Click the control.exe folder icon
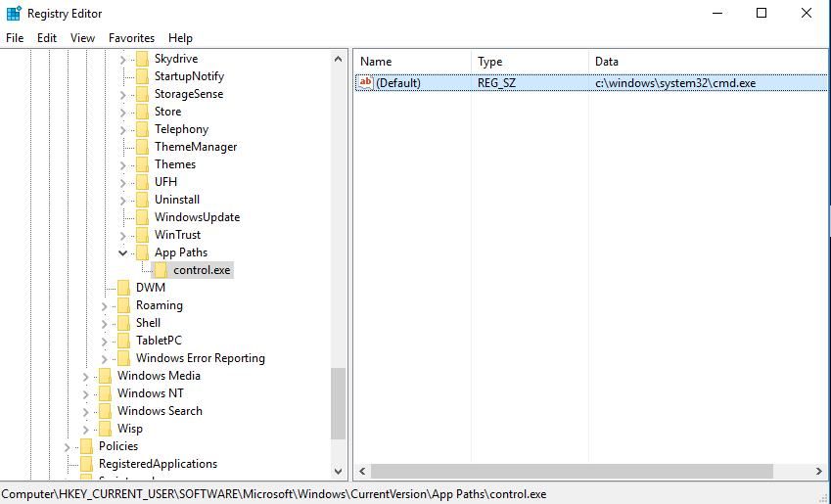The height and width of the screenshot is (504, 831). (x=162, y=270)
